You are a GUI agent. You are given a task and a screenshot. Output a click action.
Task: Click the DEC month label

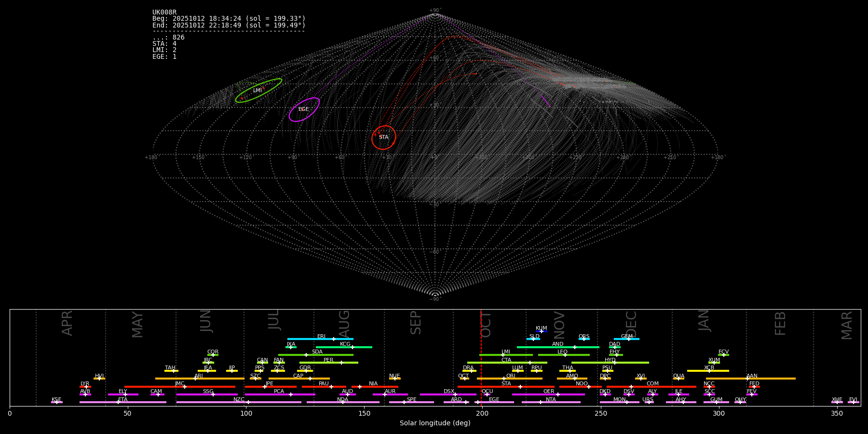[x=631, y=324]
